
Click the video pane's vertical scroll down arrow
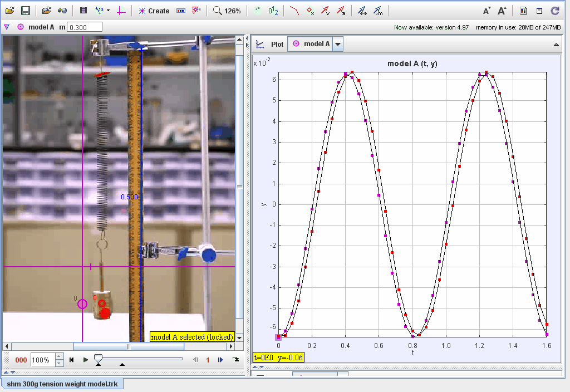coord(239,338)
